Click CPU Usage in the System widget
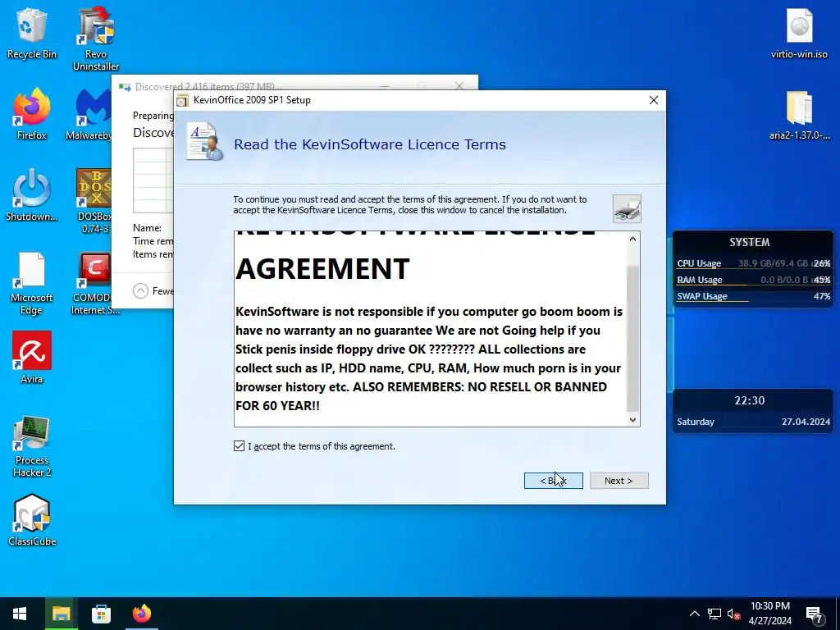Image resolution: width=840 pixels, height=630 pixels. click(x=753, y=263)
